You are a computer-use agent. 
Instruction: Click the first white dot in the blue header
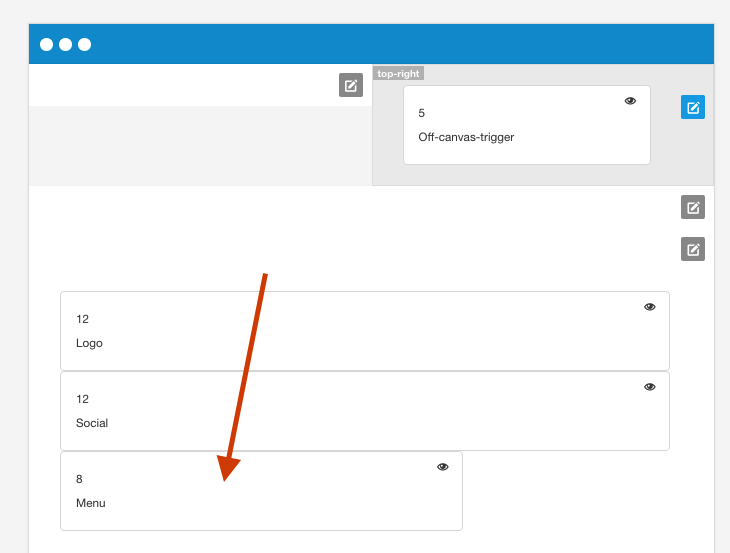point(46,44)
